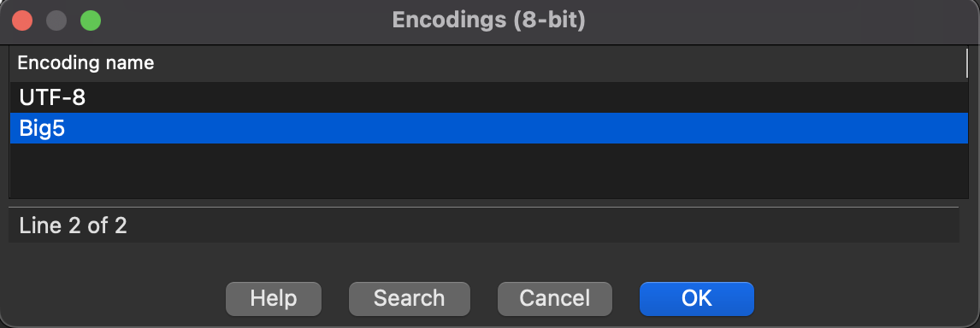Click the column divider beside Encoding name header
This screenshot has height=328, width=980.
click(x=967, y=63)
